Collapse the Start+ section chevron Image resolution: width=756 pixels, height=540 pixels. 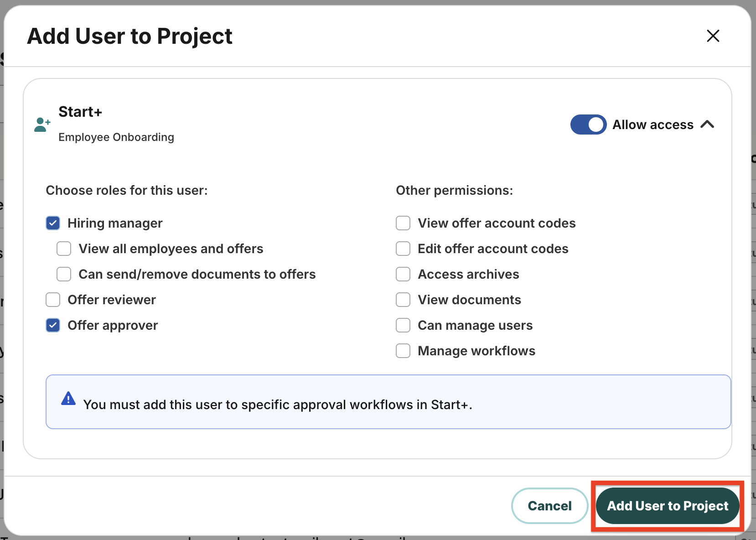[707, 125]
